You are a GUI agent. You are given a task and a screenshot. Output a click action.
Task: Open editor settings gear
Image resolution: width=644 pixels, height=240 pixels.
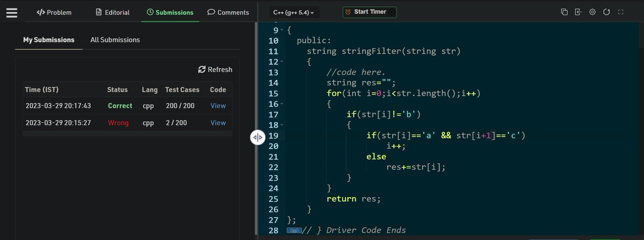(x=592, y=12)
